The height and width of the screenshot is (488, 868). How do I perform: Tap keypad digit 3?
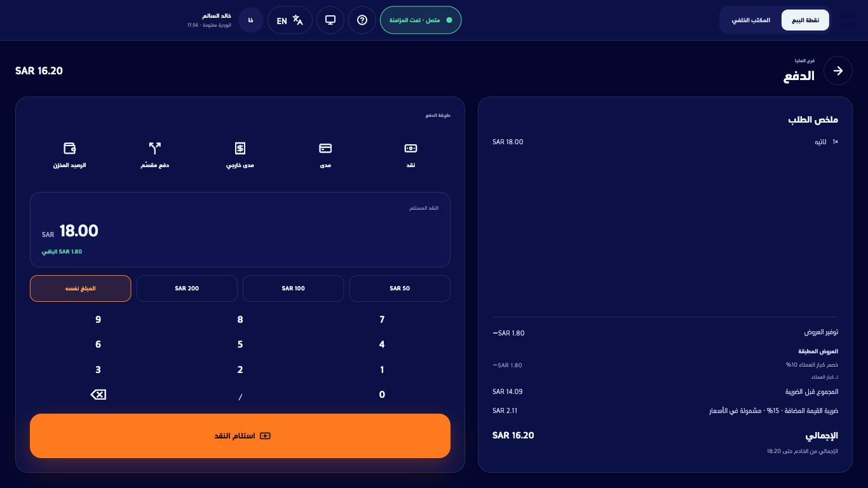tap(98, 370)
